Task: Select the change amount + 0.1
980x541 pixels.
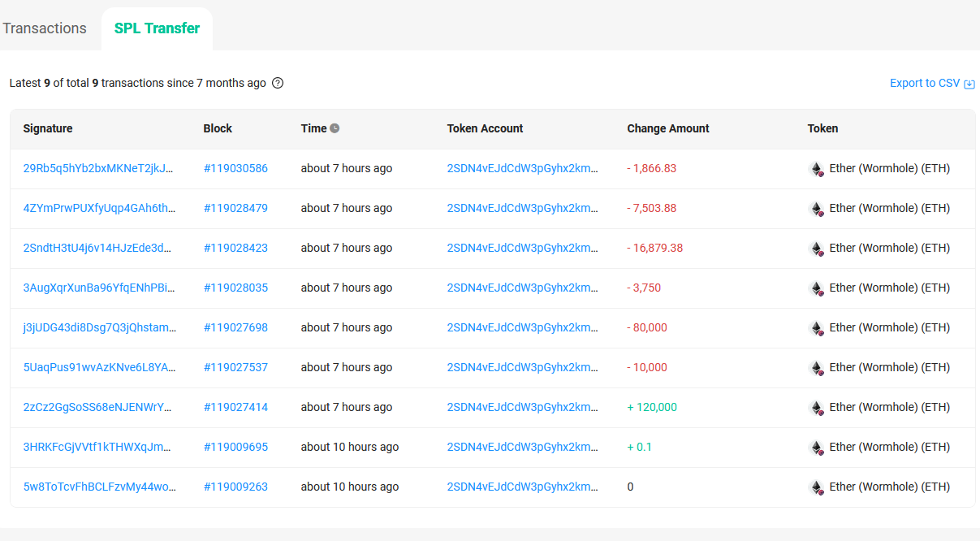Action: coord(640,447)
